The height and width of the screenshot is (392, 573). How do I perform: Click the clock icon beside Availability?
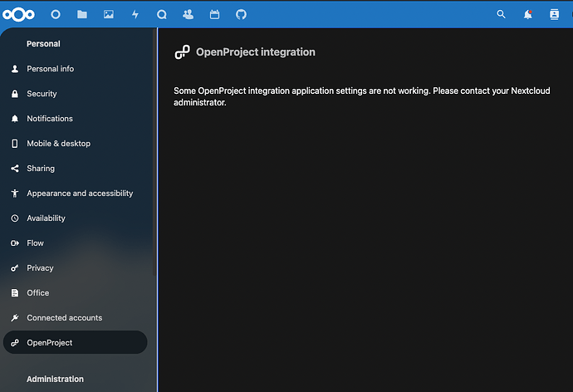pos(15,218)
